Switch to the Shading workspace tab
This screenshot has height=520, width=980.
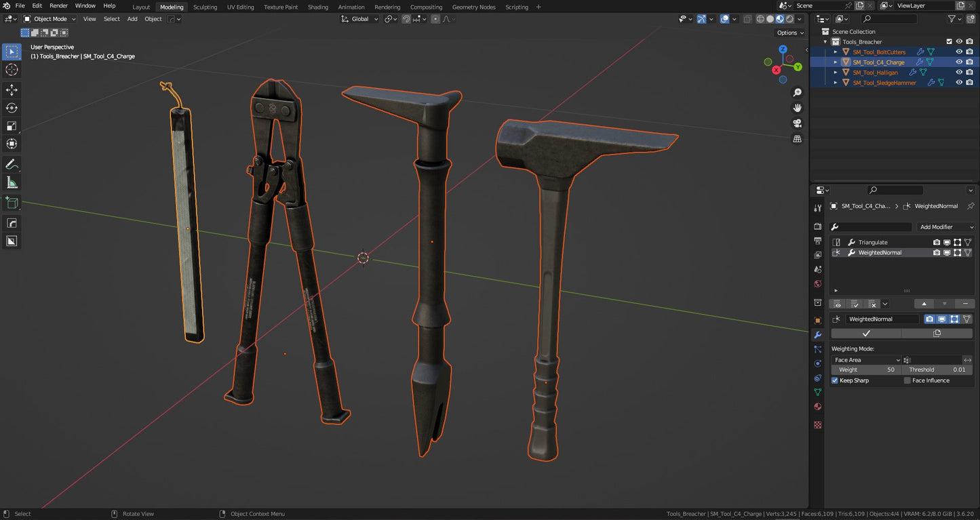[x=317, y=7]
